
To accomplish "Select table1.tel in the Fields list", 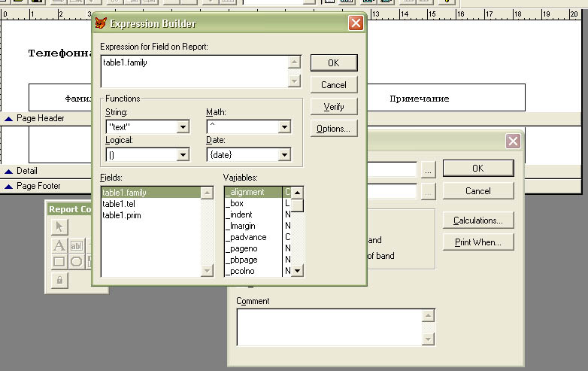I will tap(151, 204).
